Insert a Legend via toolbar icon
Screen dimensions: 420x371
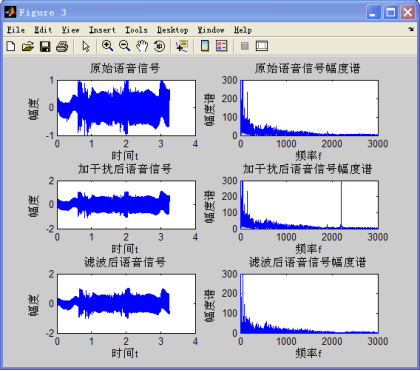coord(222,46)
